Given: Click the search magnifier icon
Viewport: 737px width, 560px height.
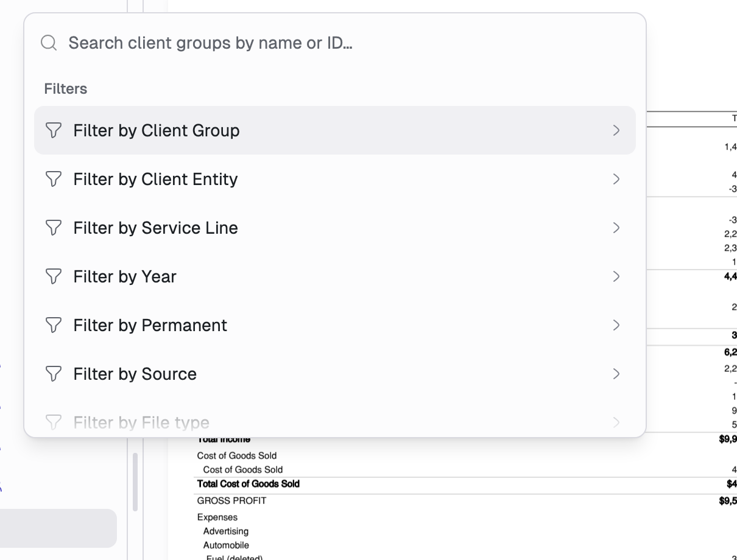Looking at the screenshot, I should [x=49, y=43].
